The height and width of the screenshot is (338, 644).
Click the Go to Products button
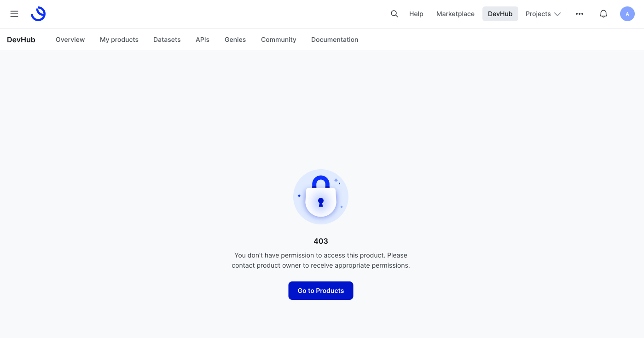(x=321, y=291)
